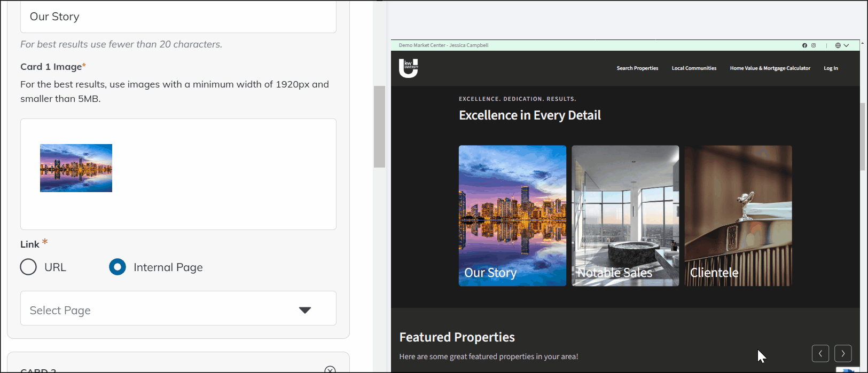Go to next featured property
The height and width of the screenshot is (373, 868).
click(x=843, y=353)
